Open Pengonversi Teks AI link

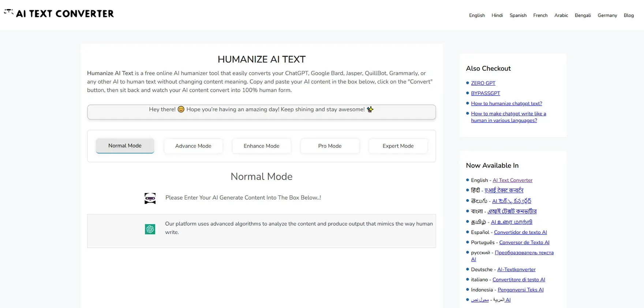(x=520, y=290)
